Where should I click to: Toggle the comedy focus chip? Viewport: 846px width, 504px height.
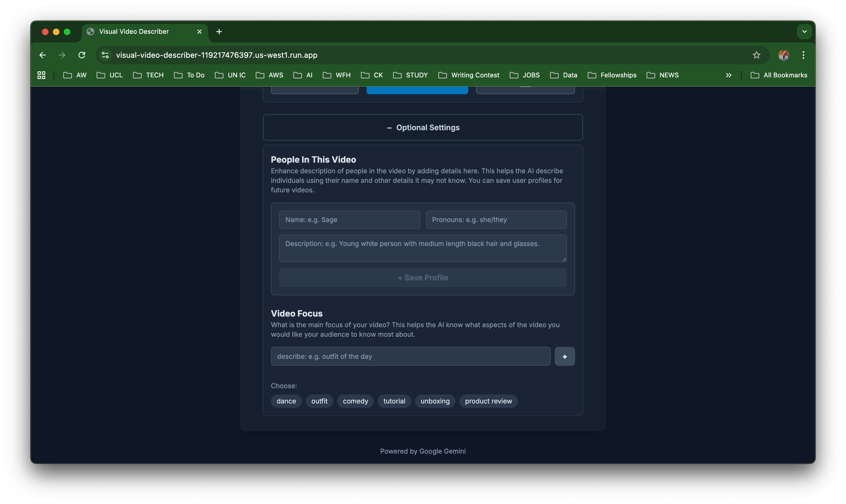[355, 401]
